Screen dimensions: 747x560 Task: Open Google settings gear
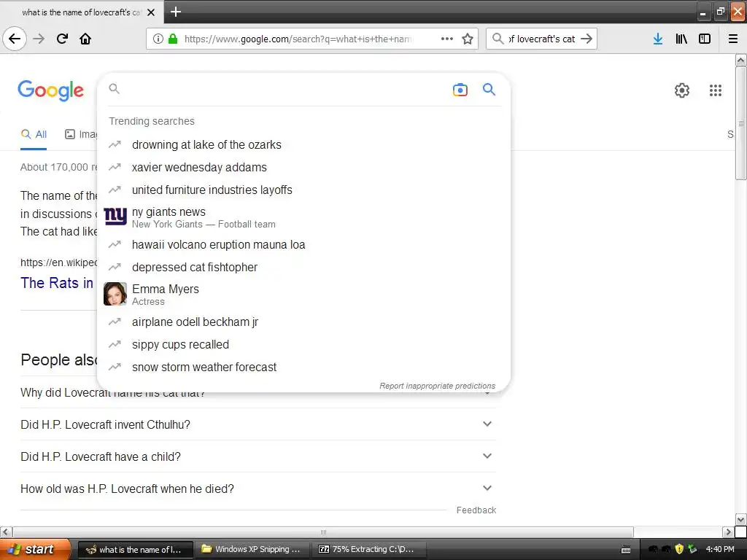pyautogui.click(x=682, y=90)
